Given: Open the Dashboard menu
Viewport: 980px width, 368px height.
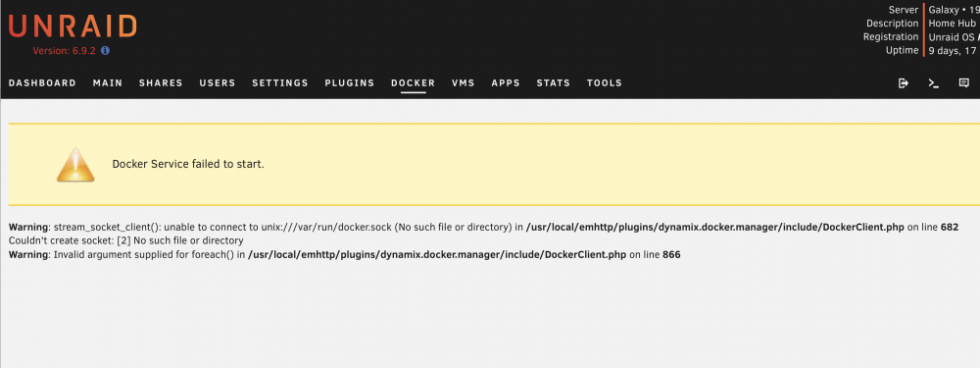Looking at the screenshot, I should (42, 82).
